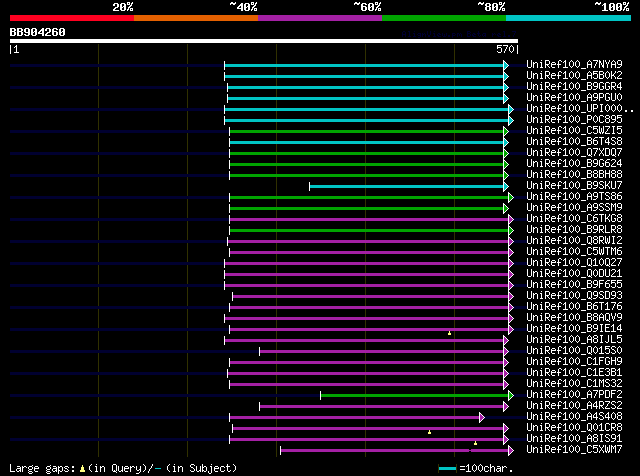Click the UniRef100_C5WTM6 label
Viewport: 640px width, 476px height.
coord(574,252)
